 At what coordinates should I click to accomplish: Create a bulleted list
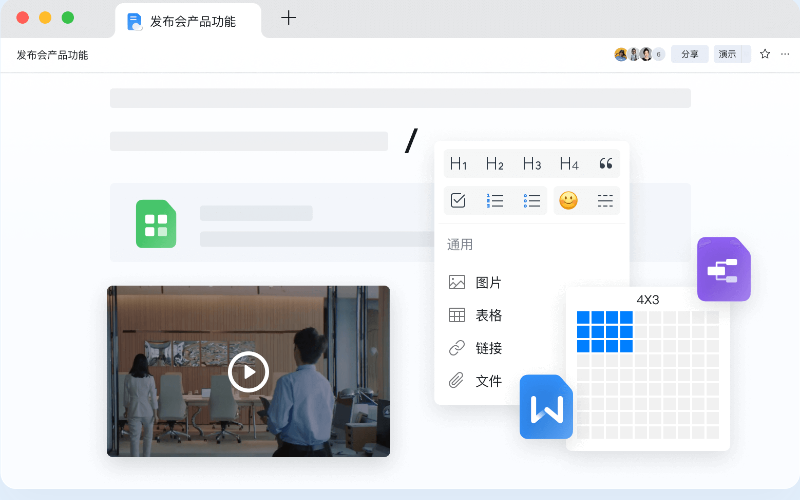532,200
